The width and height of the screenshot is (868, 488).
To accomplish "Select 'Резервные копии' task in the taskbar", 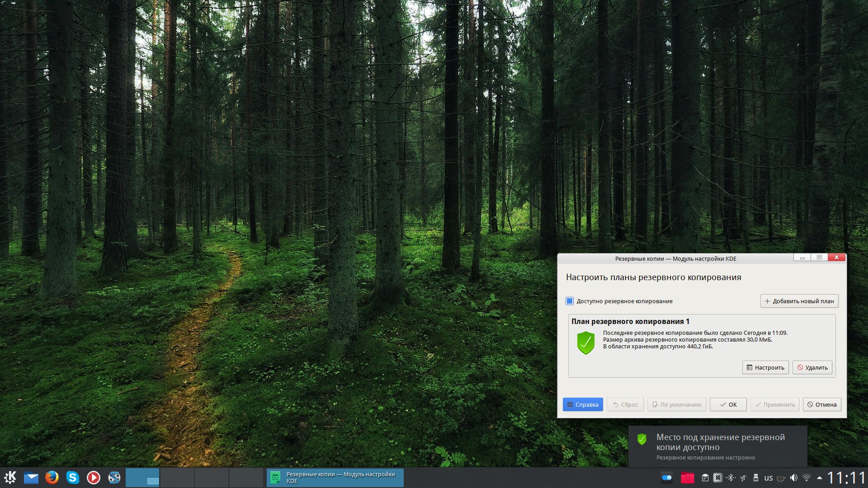I will [335, 478].
